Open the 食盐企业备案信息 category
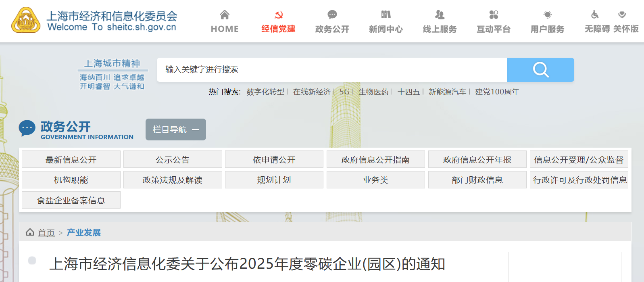The image size is (644, 282). [71, 200]
